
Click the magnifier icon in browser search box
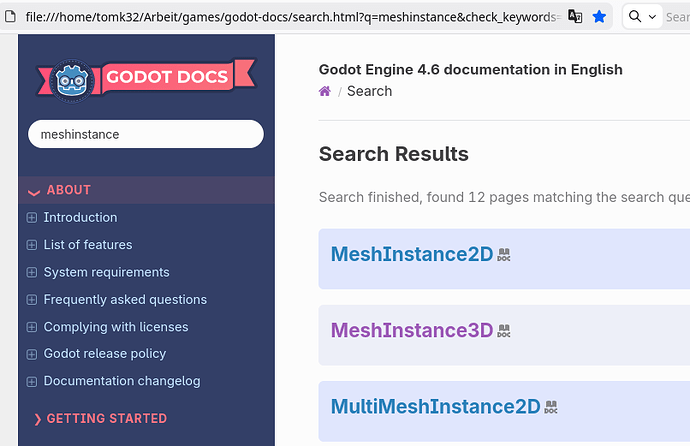[x=635, y=17]
